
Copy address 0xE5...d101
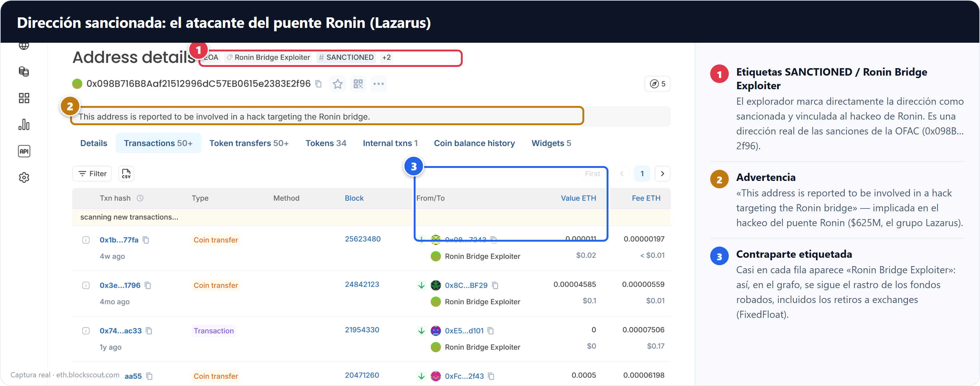491,331
